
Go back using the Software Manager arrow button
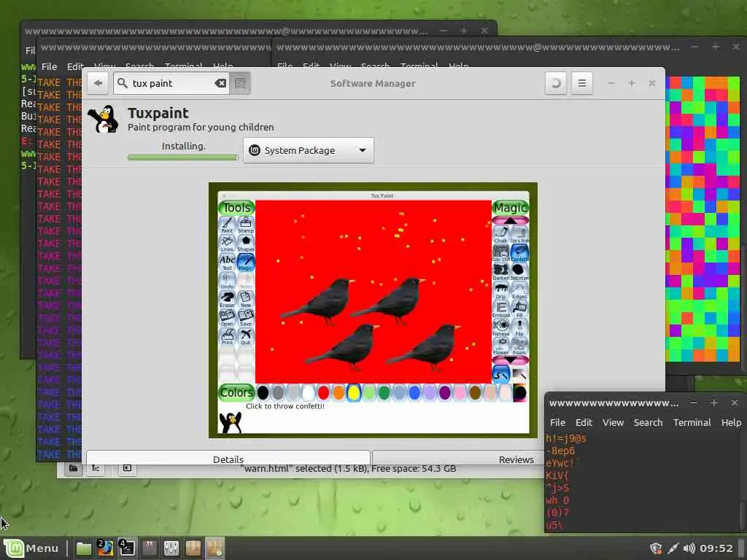click(x=98, y=83)
